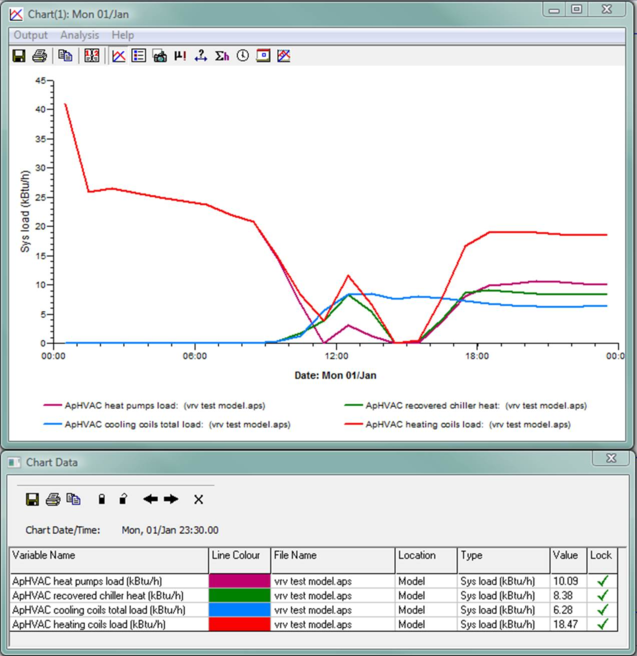Viewport: 637px width, 656px height.
Task: Open the Help menu
Action: click(x=122, y=35)
